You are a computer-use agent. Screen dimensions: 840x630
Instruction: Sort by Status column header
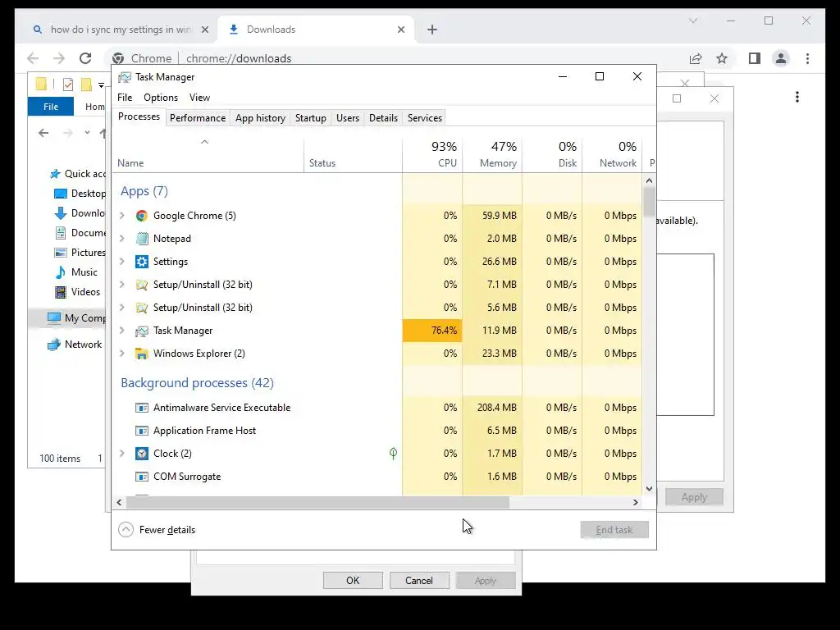point(353,154)
